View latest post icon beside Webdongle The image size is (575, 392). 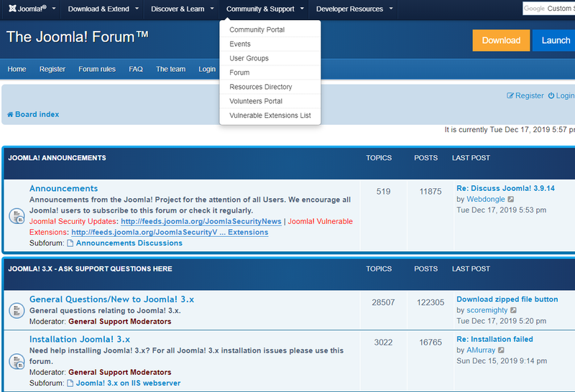[511, 200]
